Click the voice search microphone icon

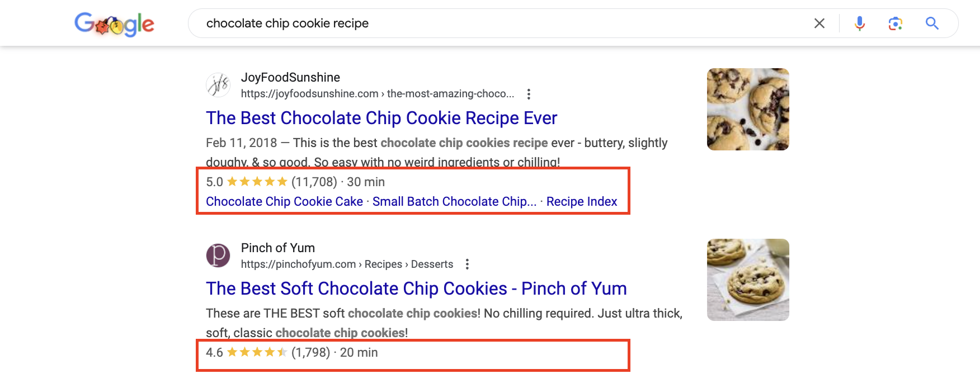[x=860, y=23]
